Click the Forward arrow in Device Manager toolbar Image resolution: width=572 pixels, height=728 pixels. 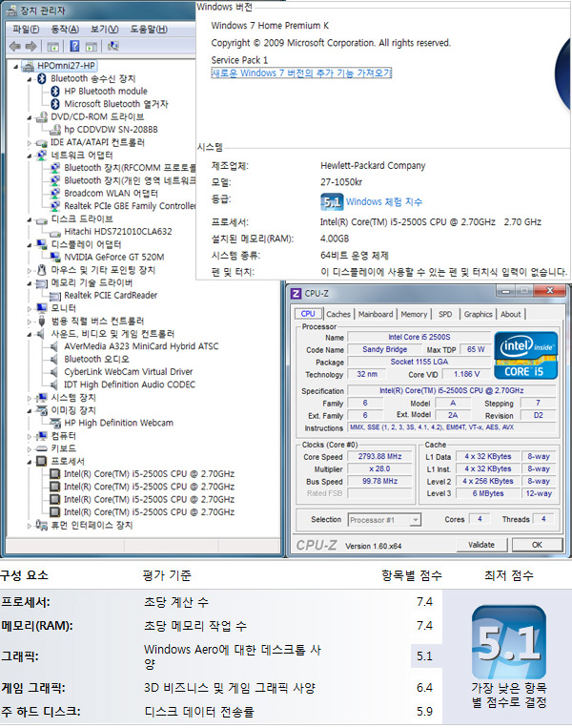tap(31, 46)
